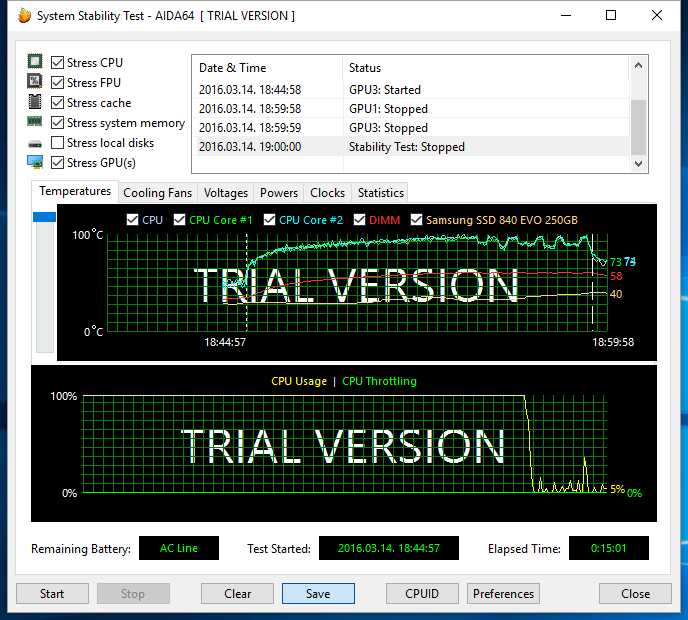Switch to the Clocks tab
The width and height of the screenshot is (688, 620).
point(327,193)
